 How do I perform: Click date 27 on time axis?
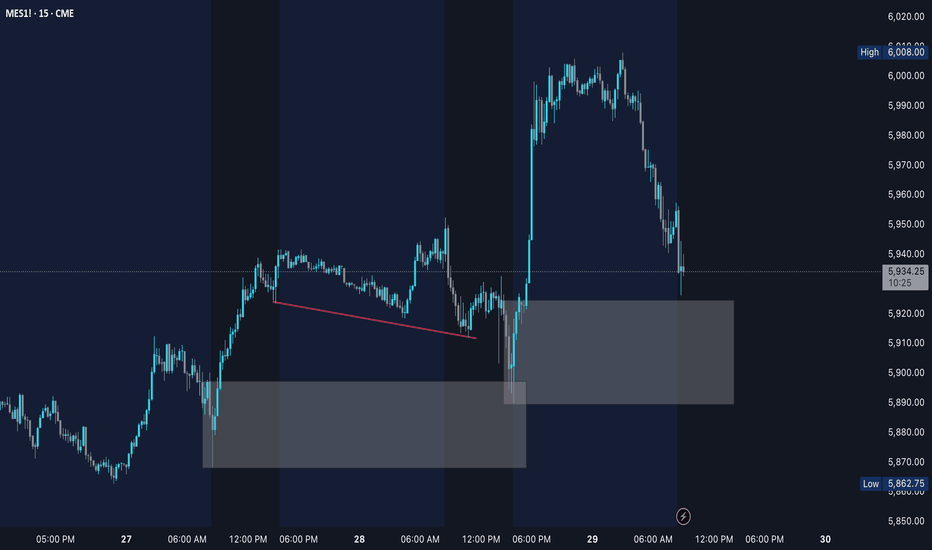click(x=126, y=539)
